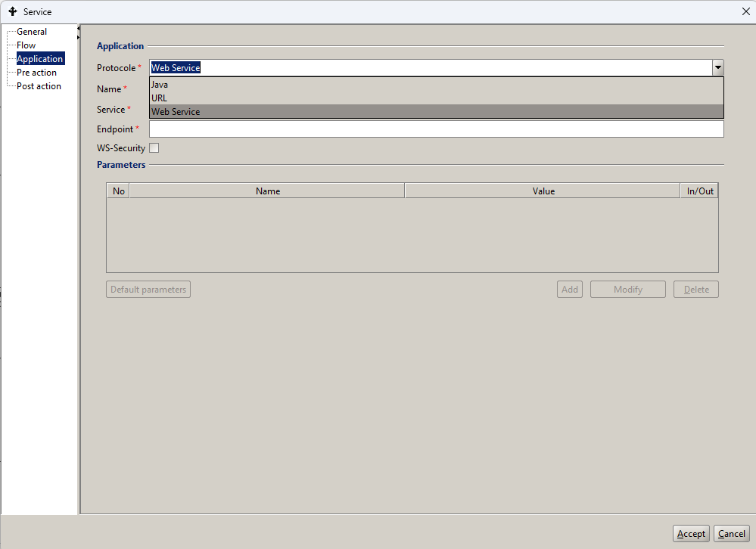Collapse the navigation tree with left splitter arrow
The width and height of the screenshot is (756, 549).
click(79, 29)
